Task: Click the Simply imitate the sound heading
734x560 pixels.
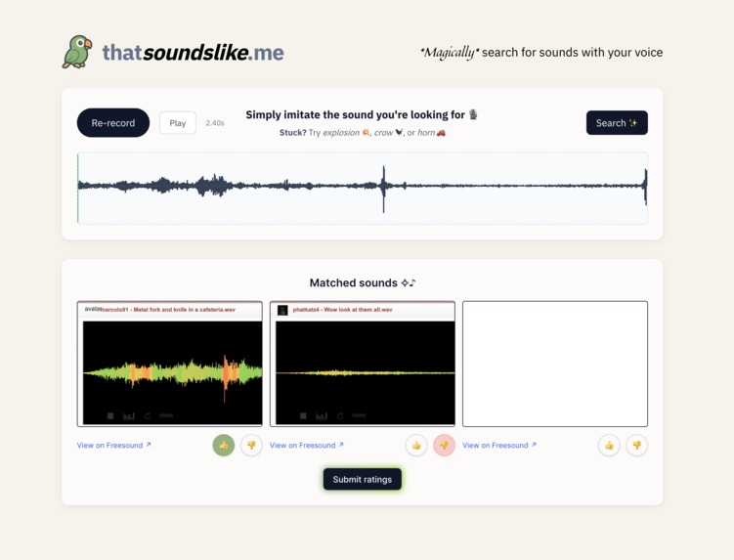Action: (362, 114)
